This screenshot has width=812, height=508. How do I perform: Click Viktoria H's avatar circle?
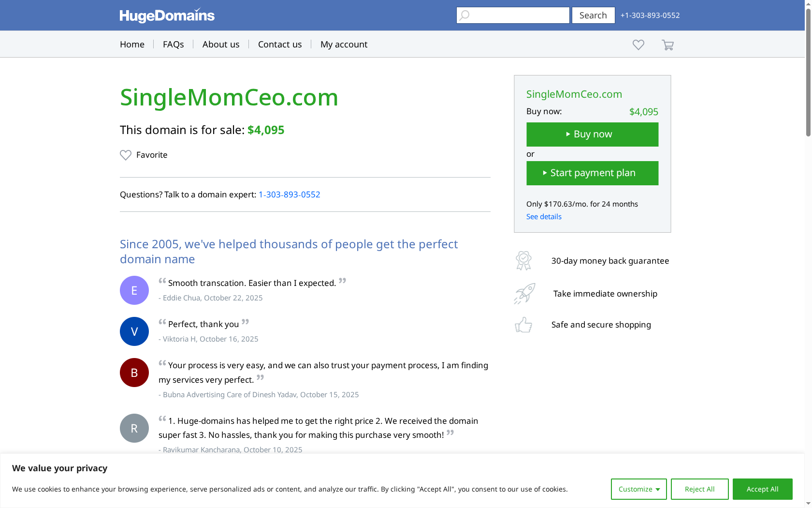134,331
